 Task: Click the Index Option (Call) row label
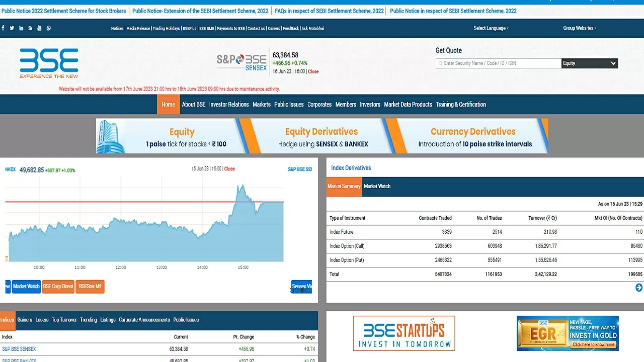tap(347, 246)
